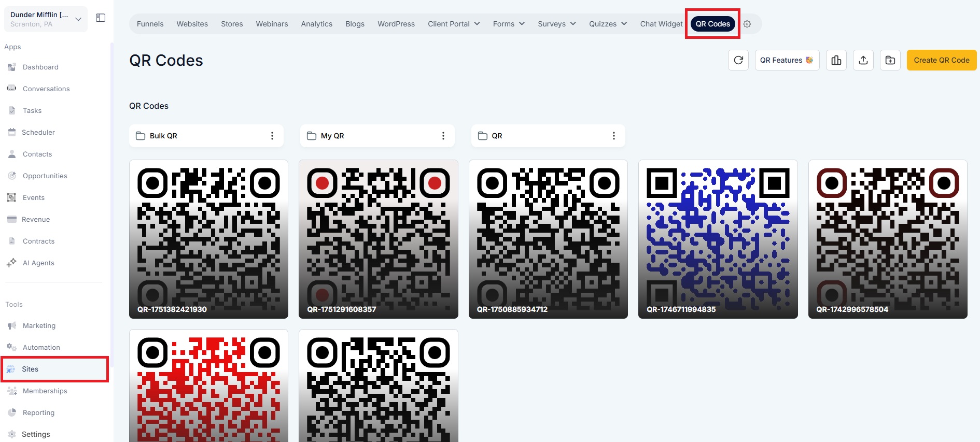The height and width of the screenshot is (442, 980).
Task: Navigate to Opportunities in sidebar
Action: (x=45, y=176)
